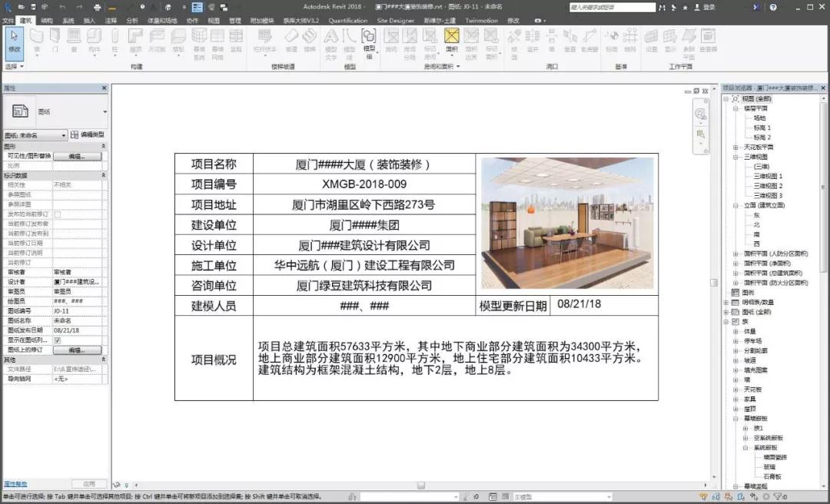This screenshot has width=830, height=504.
Task: Click the Stair (楼梯) tool icon
Action: pyautogui.click(x=310, y=37)
